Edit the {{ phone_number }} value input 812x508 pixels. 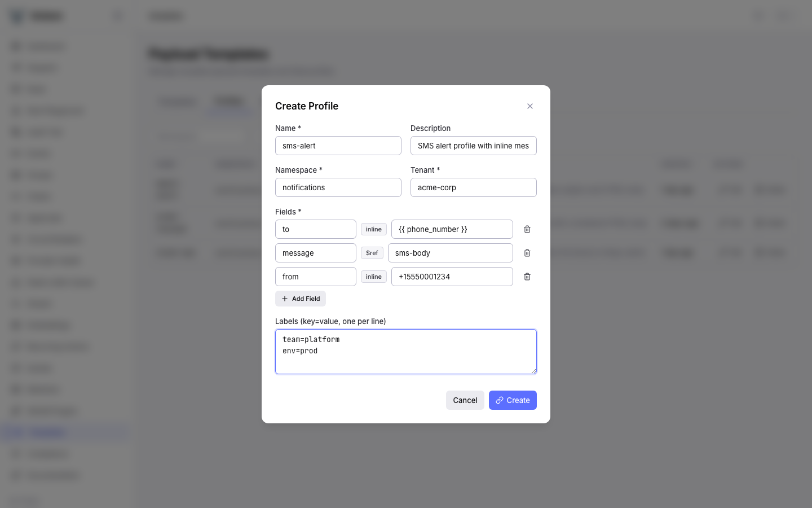click(452, 229)
